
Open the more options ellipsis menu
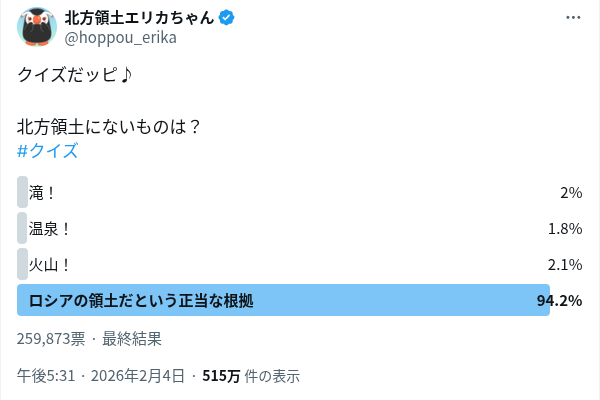click(572, 19)
